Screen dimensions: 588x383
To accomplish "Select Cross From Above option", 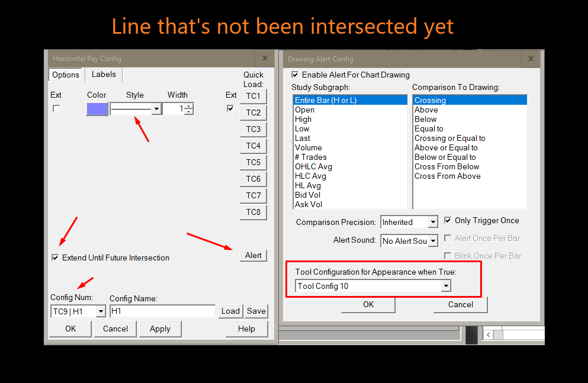I will [x=470, y=176].
